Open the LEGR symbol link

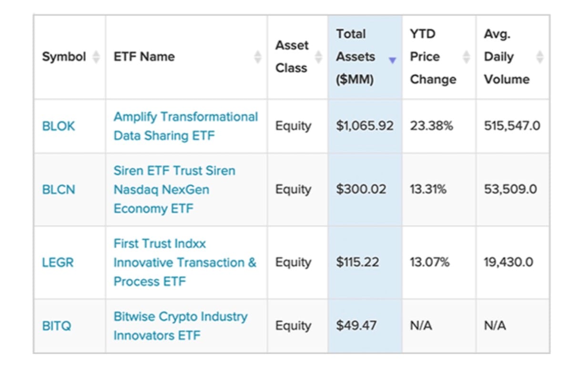(x=58, y=262)
